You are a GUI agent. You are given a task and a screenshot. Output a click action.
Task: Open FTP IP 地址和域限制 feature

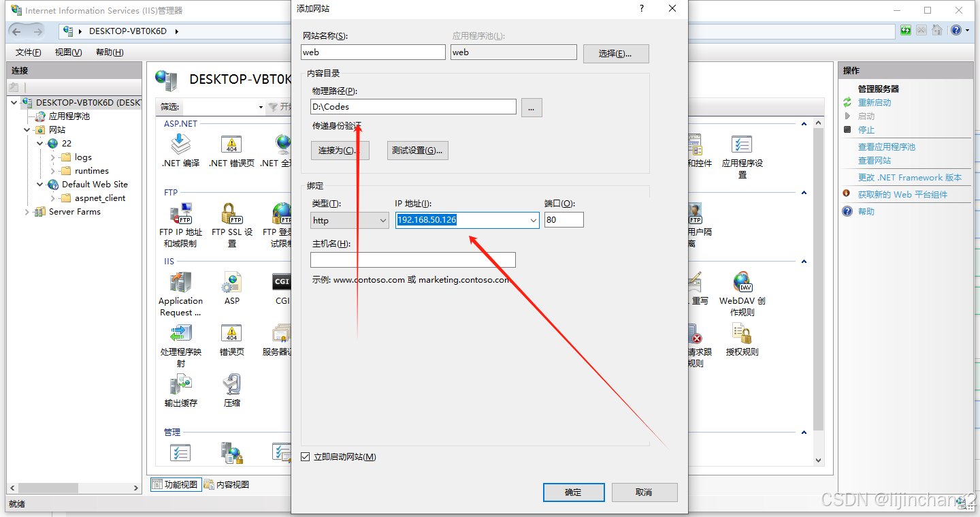180,225
